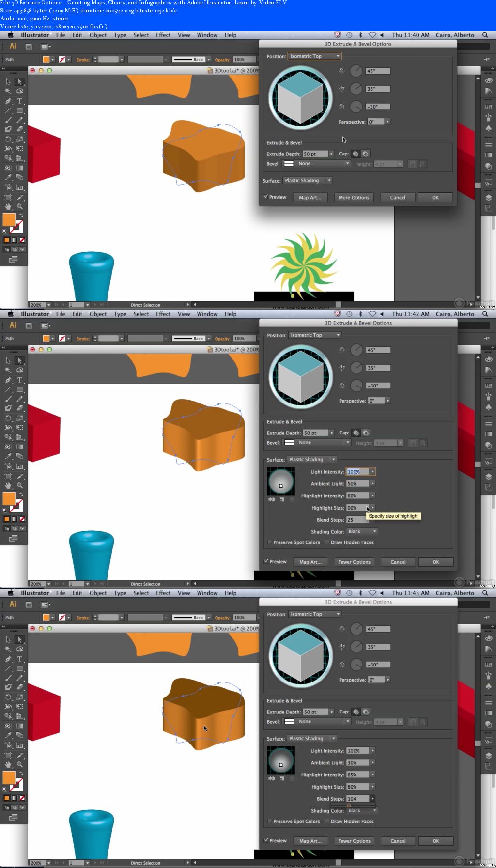Select the Hand tool in the 11:42 AM frame
Screen dimensions: 496x868
pyautogui.click(x=8, y=485)
